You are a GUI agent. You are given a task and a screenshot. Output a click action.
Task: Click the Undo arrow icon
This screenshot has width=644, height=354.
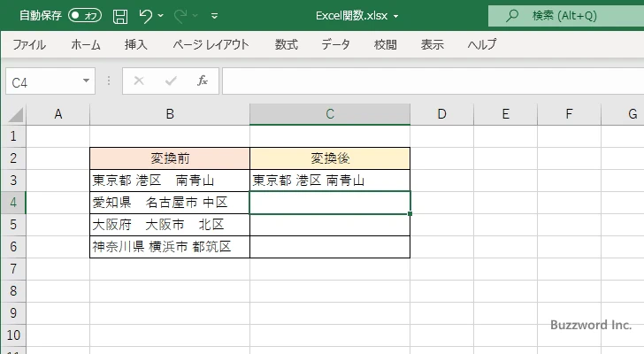[146, 16]
